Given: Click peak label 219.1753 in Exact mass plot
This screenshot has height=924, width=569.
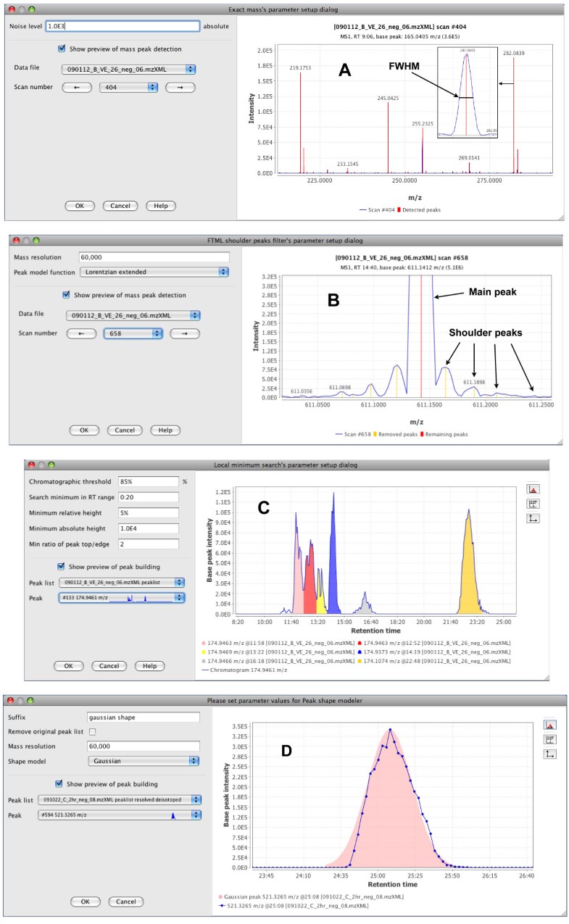Looking at the screenshot, I should [303, 67].
